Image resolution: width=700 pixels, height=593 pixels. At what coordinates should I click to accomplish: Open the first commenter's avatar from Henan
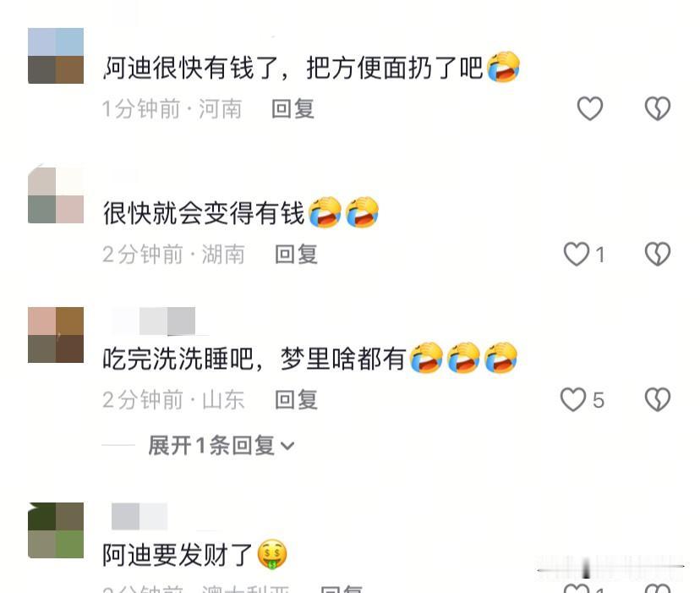pyautogui.click(x=56, y=56)
